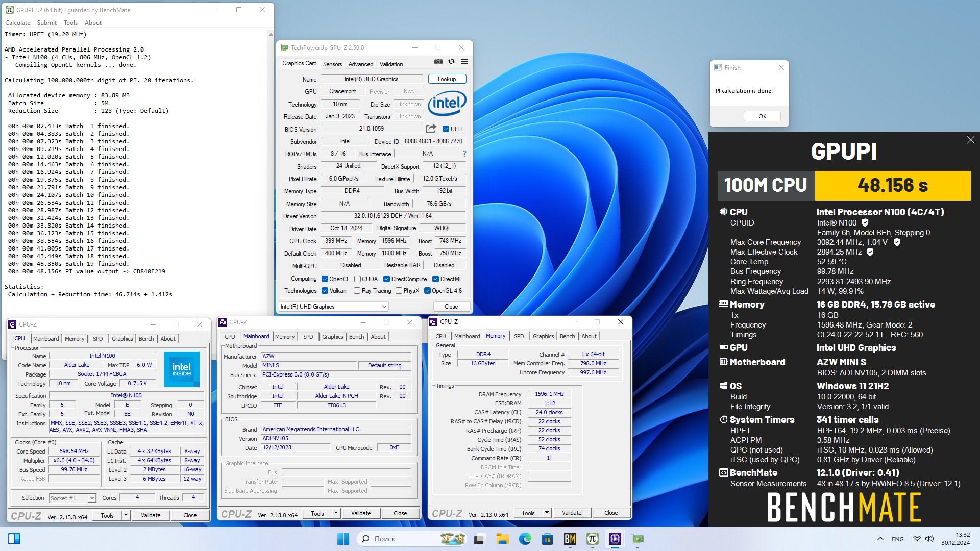Open the Calculate menu in GPUPI
980x551 pixels.
pos(17,23)
